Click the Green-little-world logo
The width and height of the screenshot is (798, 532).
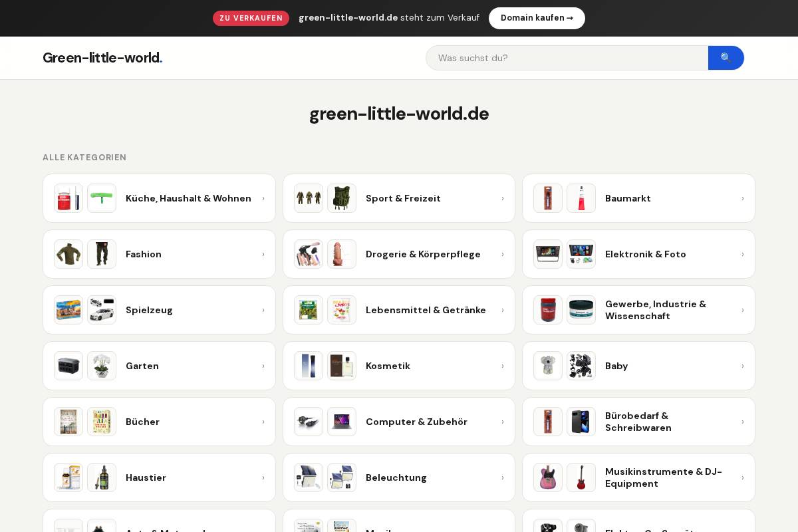(x=102, y=58)
